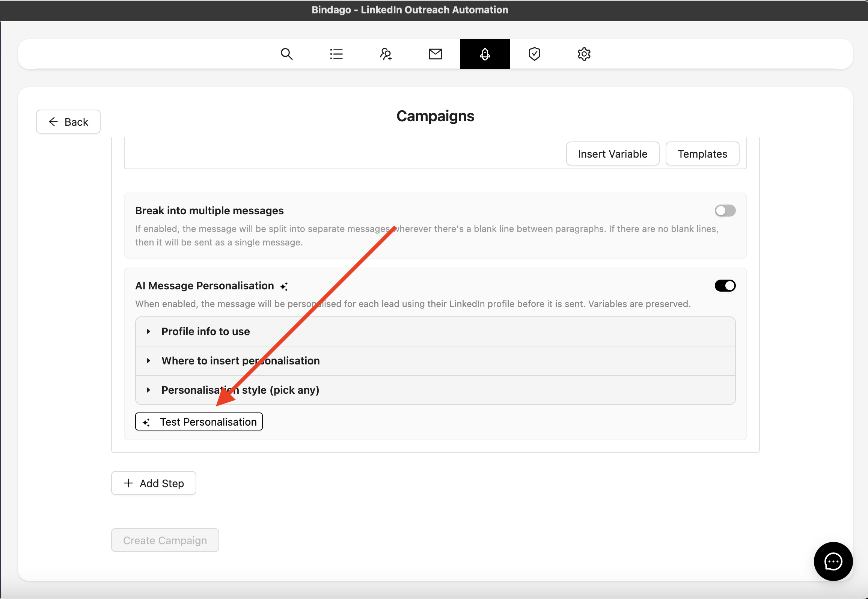Viewport: 868px width, 599px height.
Task: Click the blank-line split description text
Action: [426, 235]
